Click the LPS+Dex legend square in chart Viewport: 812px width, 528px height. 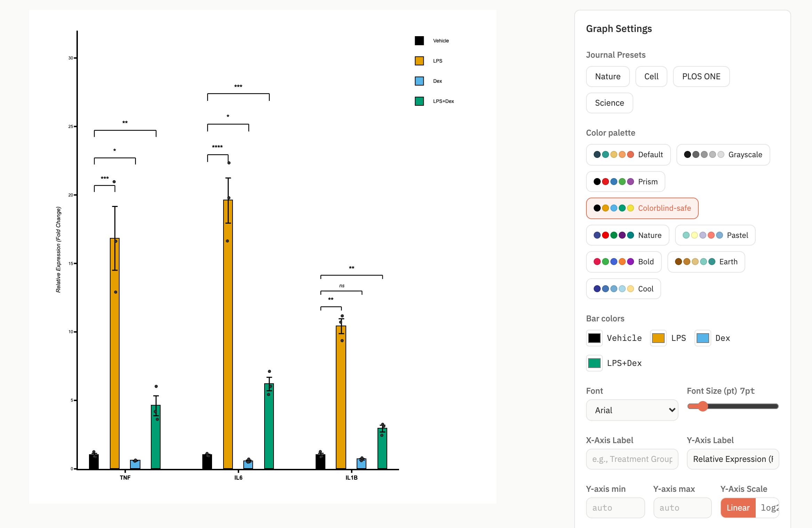(x=419, y=101)
